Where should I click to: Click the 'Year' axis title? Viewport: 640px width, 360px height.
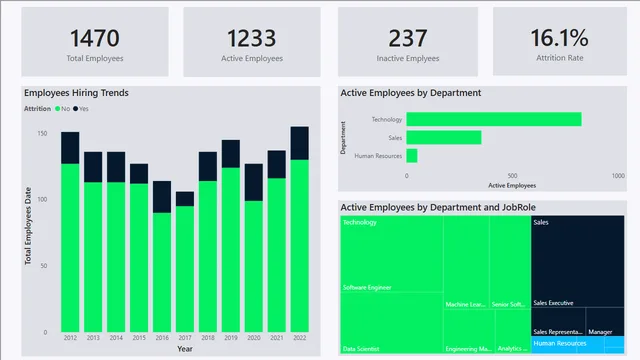click(185, 349)
